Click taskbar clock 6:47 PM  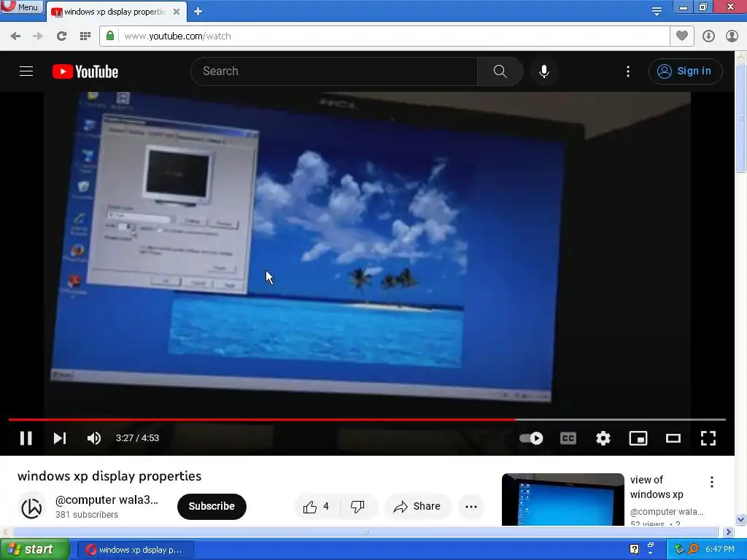[x=720, y=550]
